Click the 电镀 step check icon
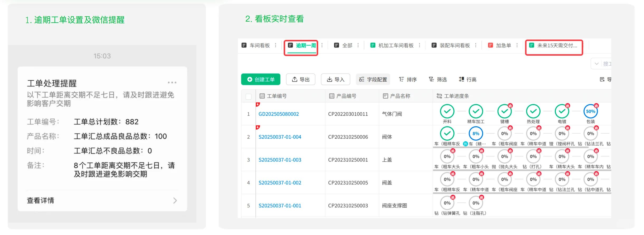This screenshot has height=235, width=644. pyautogui.click(x=562, y=111)
